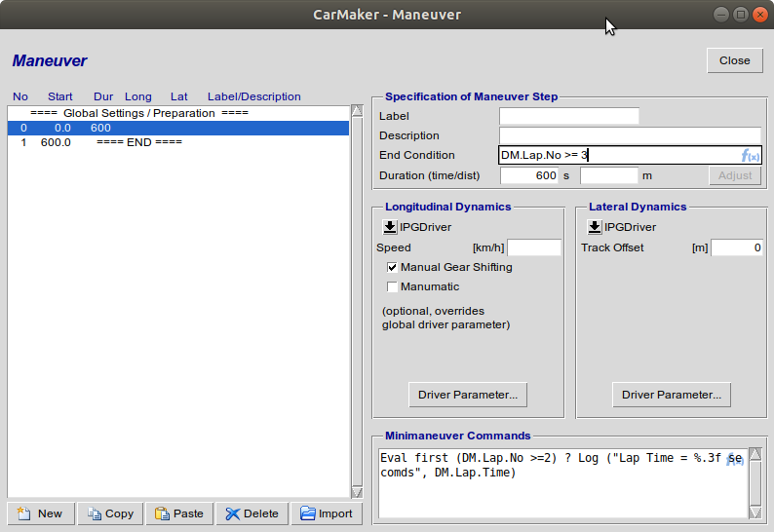The height and width of the screenshot is (532, 774).
Task: Click the Long column header
Action: [137, 96]
